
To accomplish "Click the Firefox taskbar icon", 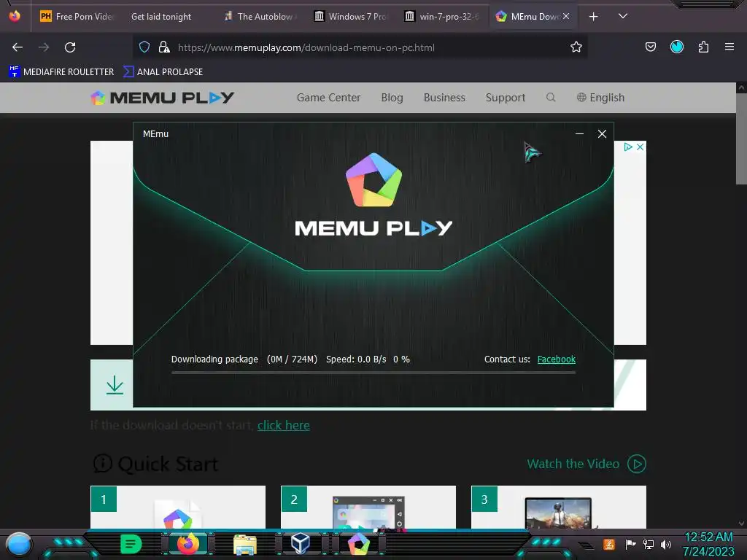I will pyautogui.click(x=188, y=544).
